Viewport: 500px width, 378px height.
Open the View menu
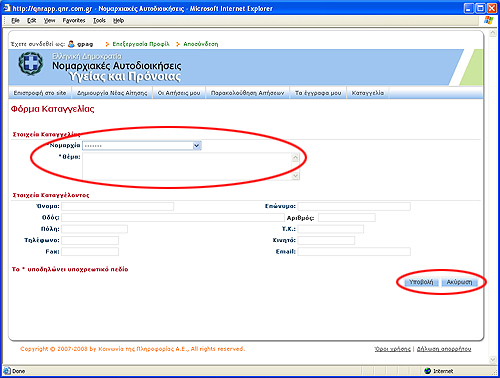click(x=49, y=21)
